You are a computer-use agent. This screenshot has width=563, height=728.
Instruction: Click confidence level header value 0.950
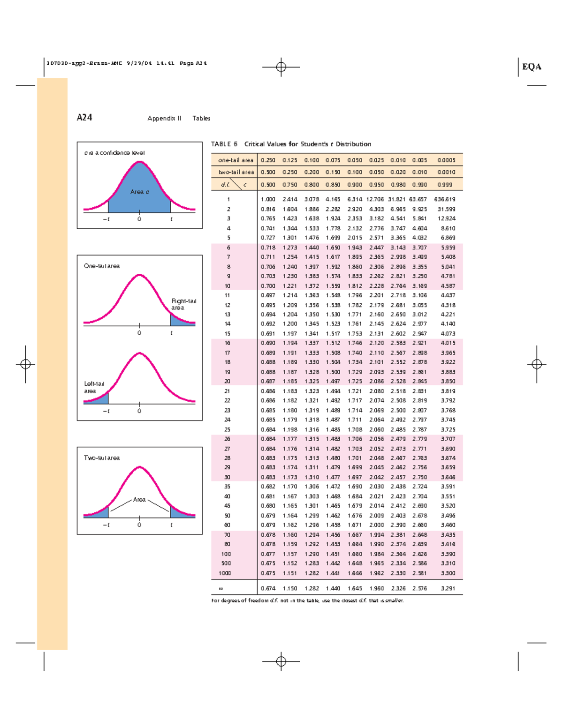click(376, 185)
